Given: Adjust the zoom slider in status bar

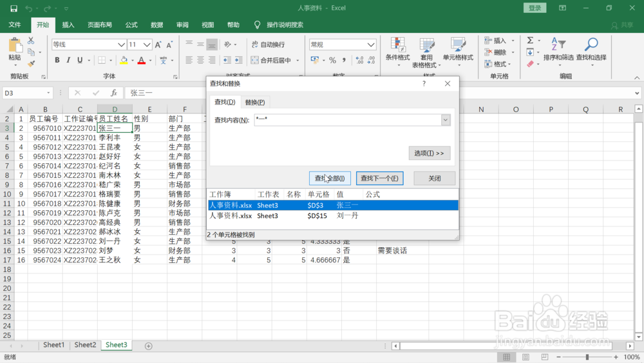Looking at the screenshot, I should pos(587,357).
